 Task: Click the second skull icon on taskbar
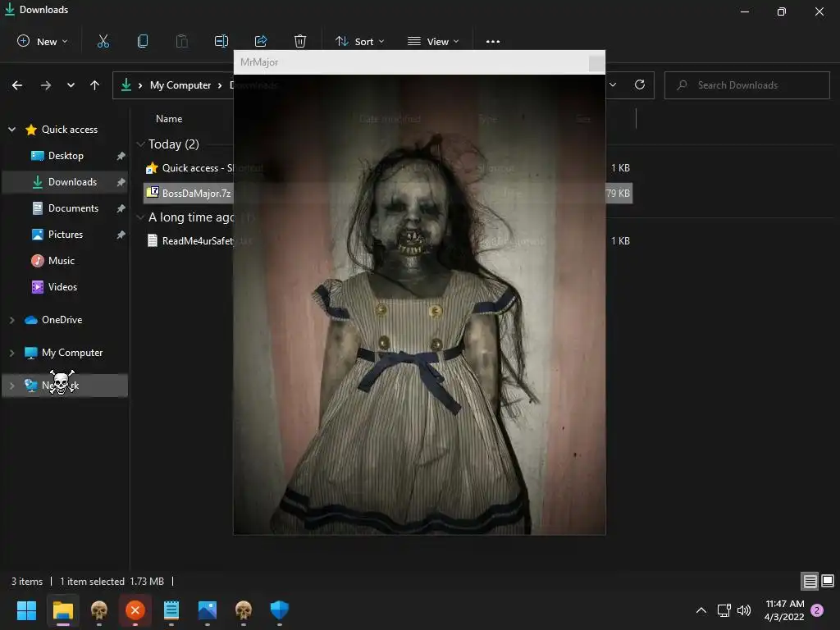tap(243, 609)
